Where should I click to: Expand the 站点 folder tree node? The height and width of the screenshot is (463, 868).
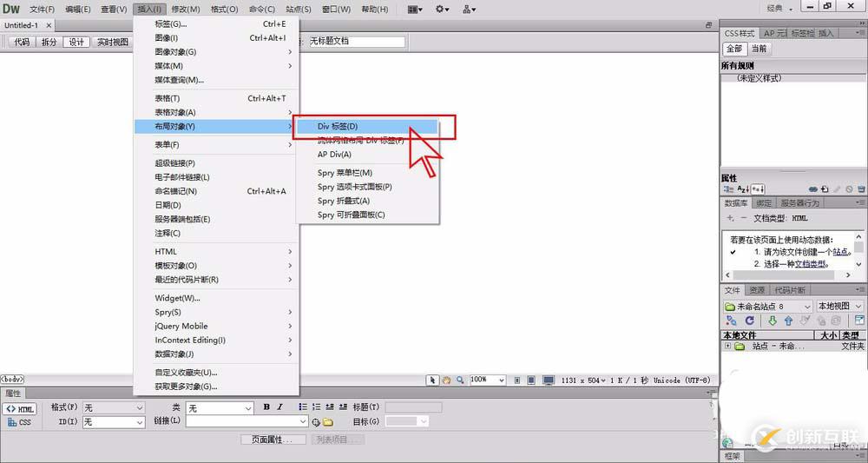(727, 346)
